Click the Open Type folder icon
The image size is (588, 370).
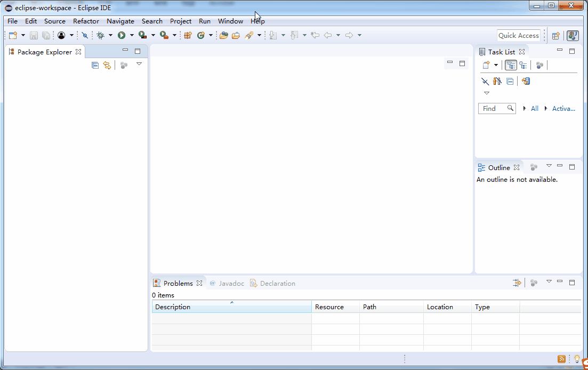tap(223, 35)
